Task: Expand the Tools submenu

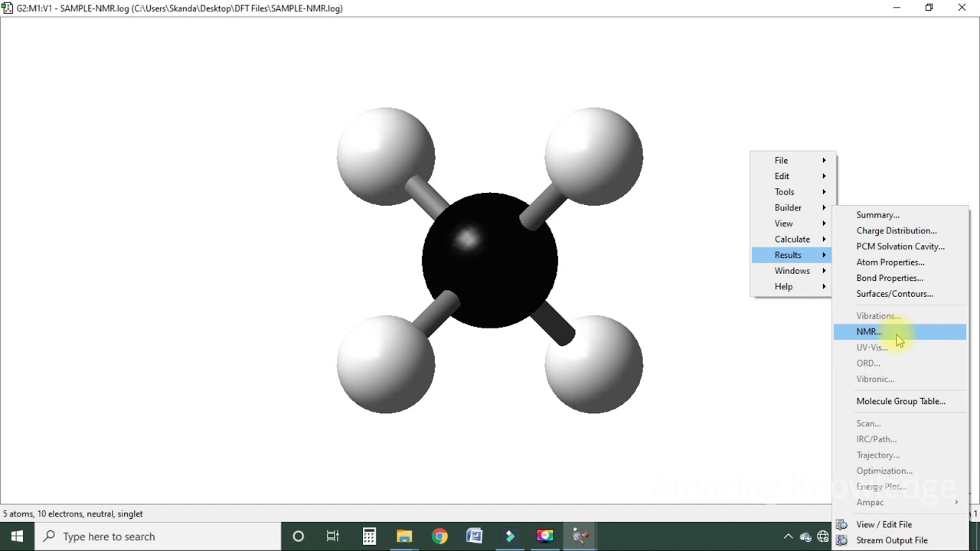Action: click(x=793, y=192)
